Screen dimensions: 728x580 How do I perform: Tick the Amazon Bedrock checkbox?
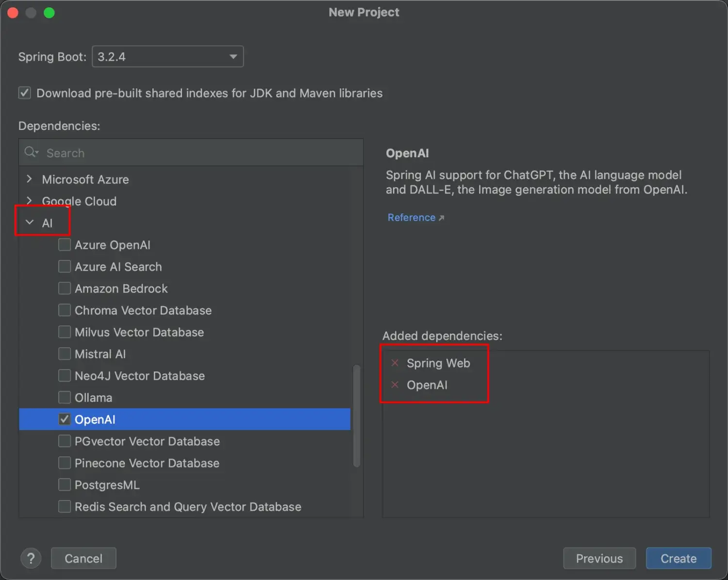pyautogui.click(x=65, y=288)
